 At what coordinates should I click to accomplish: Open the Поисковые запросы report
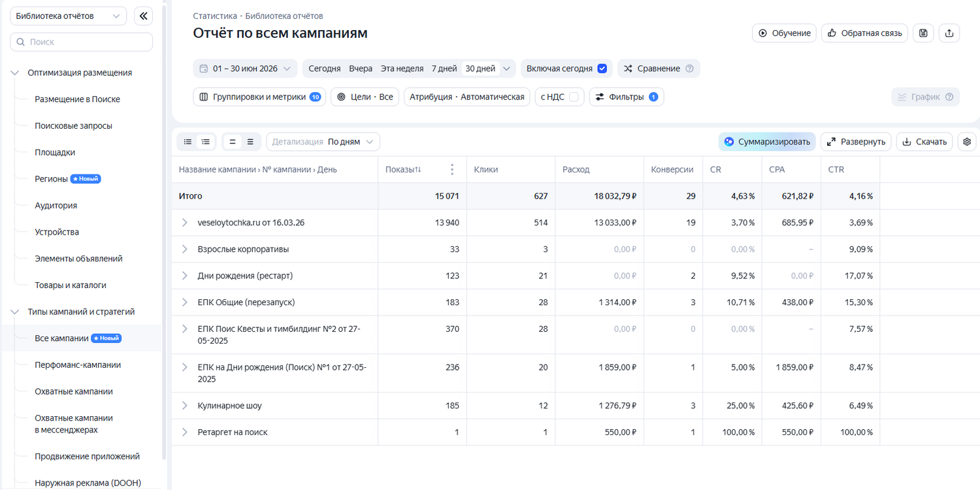[x=73, y=125]
